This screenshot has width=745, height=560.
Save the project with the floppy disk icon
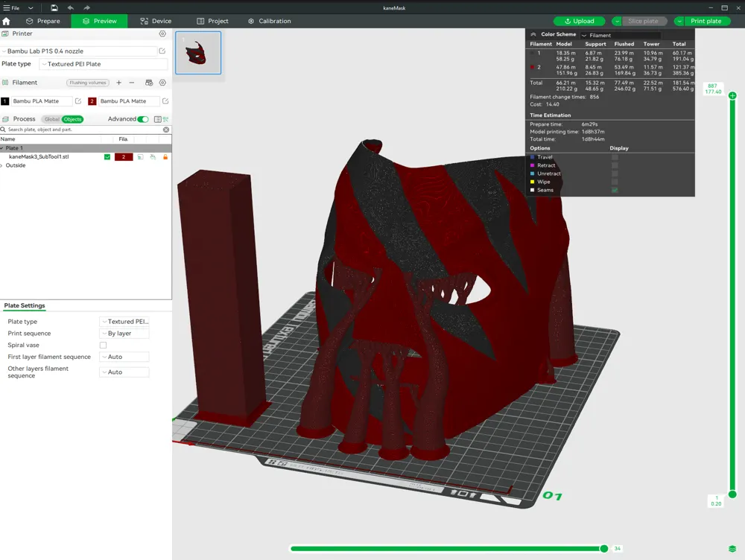54,7
